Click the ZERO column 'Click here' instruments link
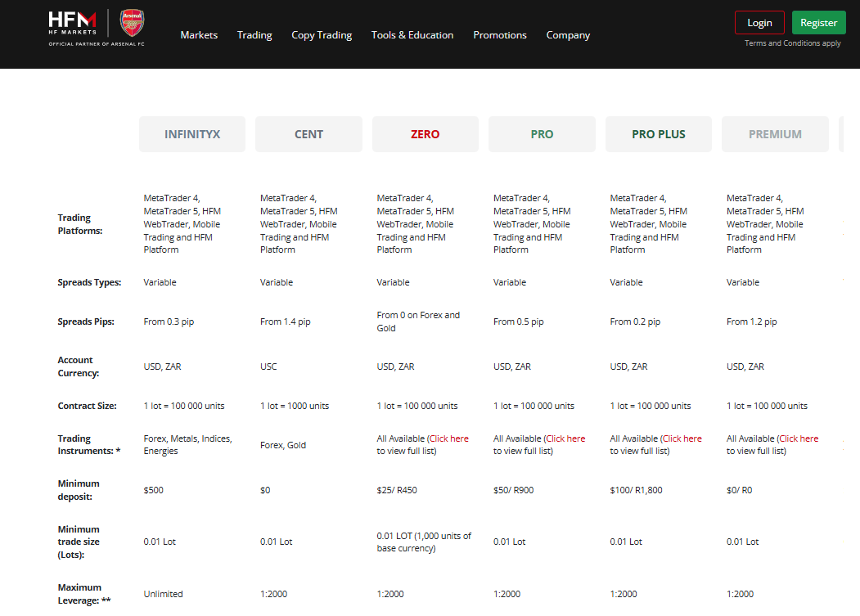The height and width of the screenshot is (616, 860). 448,438
